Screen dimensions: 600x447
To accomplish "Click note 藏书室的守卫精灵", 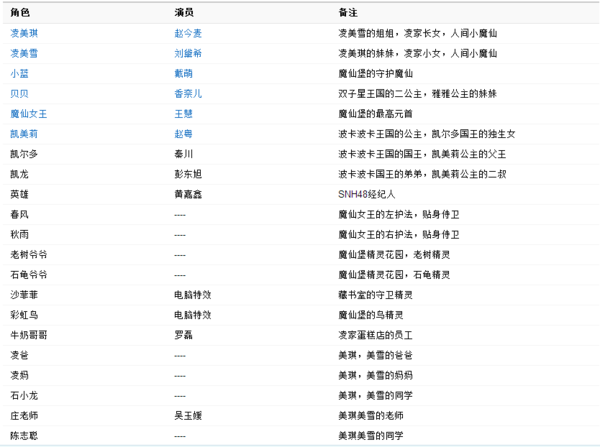I will coord(375,295).
